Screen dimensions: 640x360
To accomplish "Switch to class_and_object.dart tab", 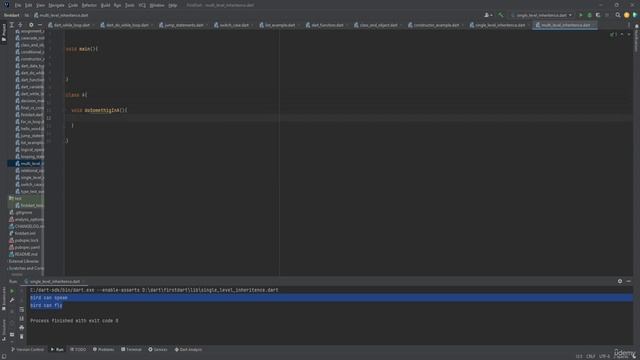I will pyautogui.click(x=378, y=25).
